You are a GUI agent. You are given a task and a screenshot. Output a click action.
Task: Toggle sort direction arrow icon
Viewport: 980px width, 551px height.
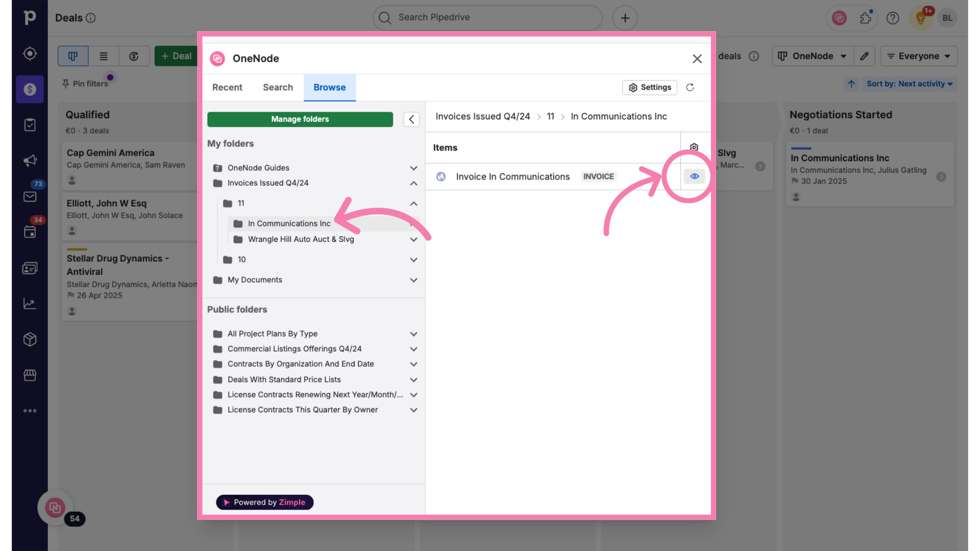(851, 84)
